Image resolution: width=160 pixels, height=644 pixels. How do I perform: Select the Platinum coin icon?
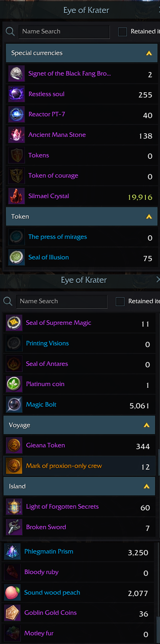pos(14,384)
